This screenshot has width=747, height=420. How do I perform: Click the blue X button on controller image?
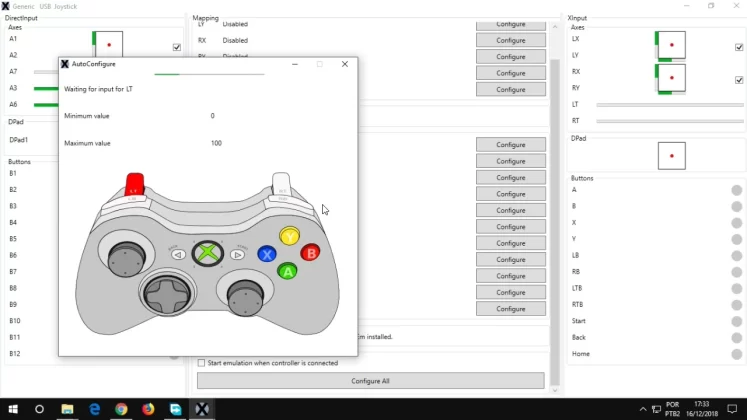pyautogui.click(x=267, y=254)
